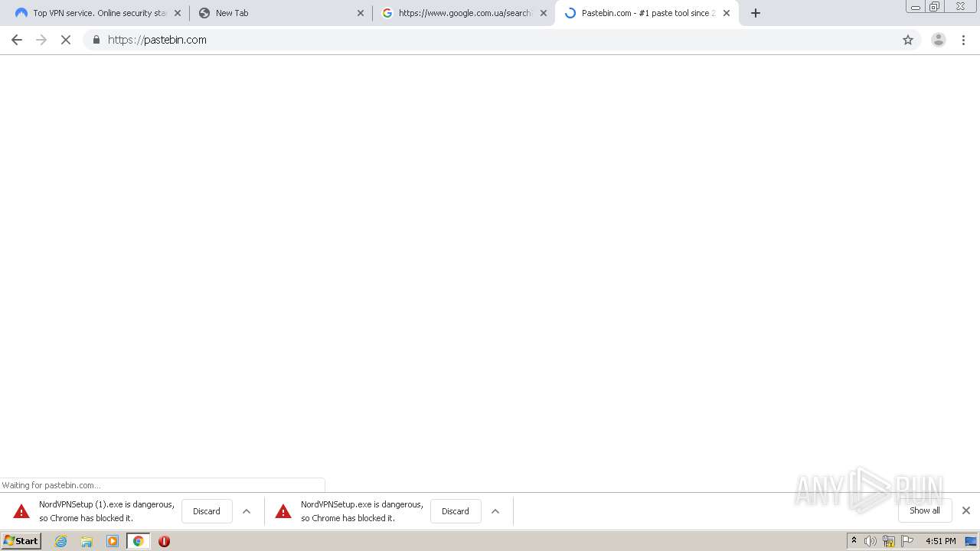
Task: Click the forward navigation arrow
Action: 41,40
